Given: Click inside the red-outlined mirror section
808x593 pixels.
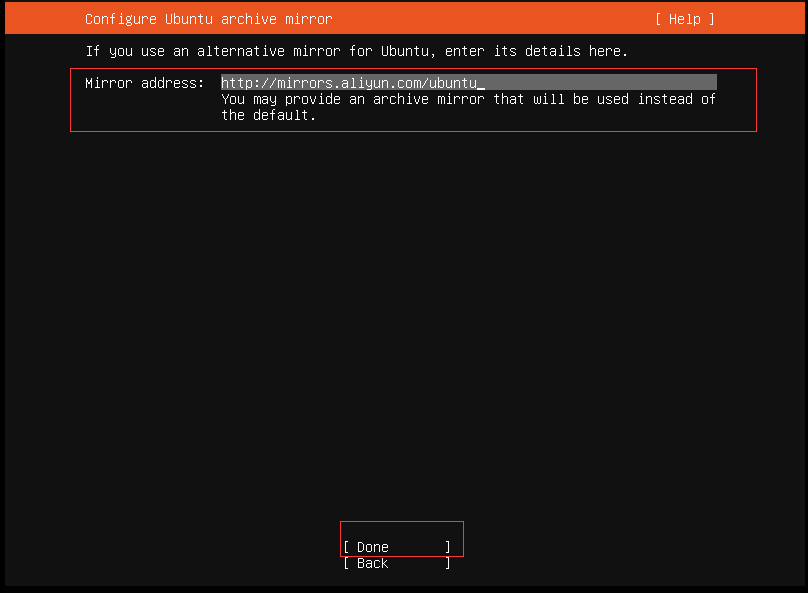Looking at the screenshot, I should (x=413, y=99).
